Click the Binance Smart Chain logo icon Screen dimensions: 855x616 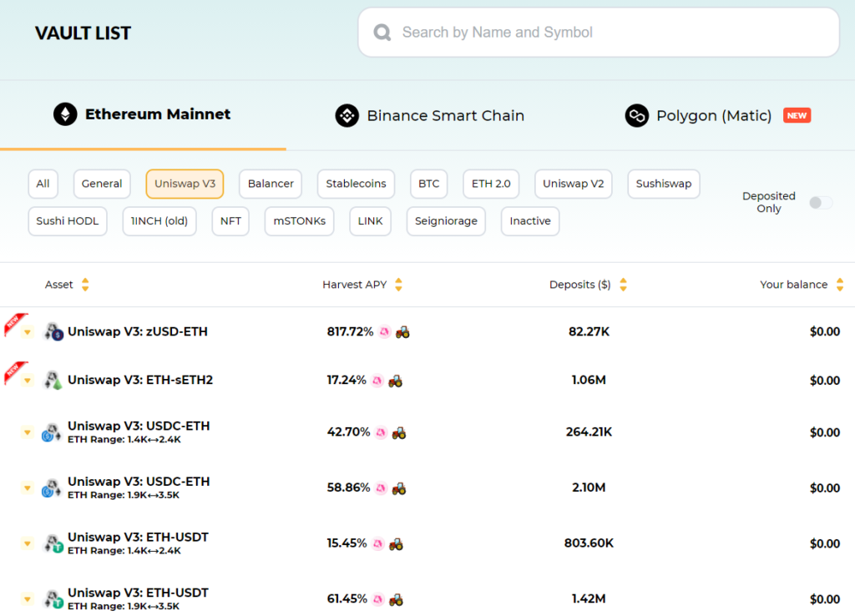347,116
